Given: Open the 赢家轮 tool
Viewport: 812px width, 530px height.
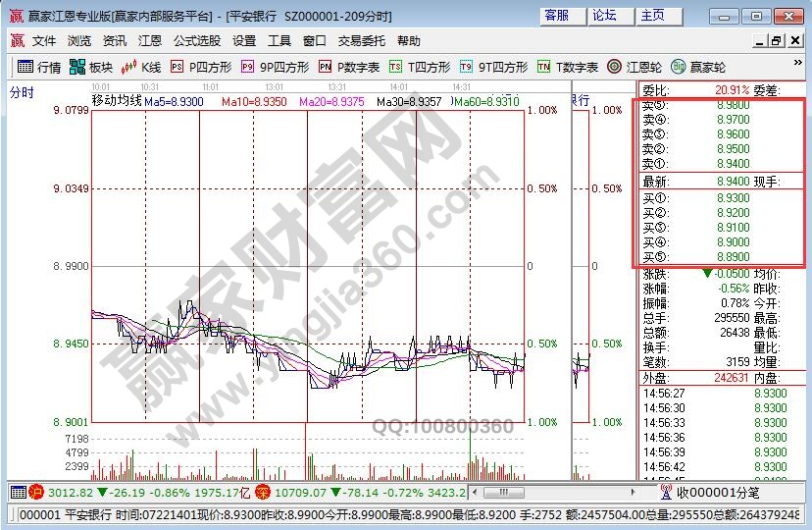Looking at the screenshot, I should [697, 67].
